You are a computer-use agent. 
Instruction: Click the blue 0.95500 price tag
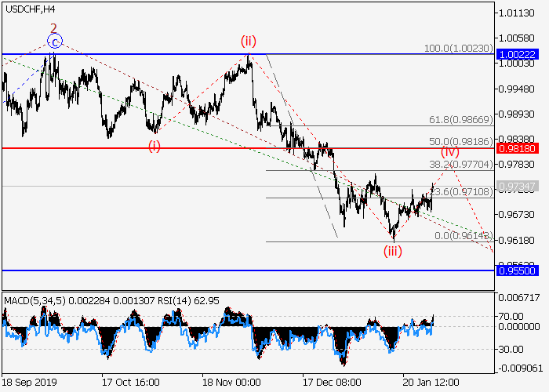tap(517, 270)
